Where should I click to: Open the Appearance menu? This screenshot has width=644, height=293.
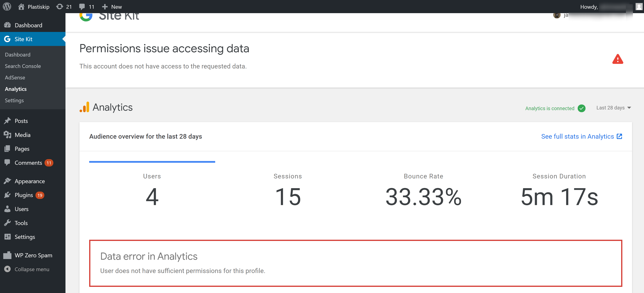pos(33,181)
